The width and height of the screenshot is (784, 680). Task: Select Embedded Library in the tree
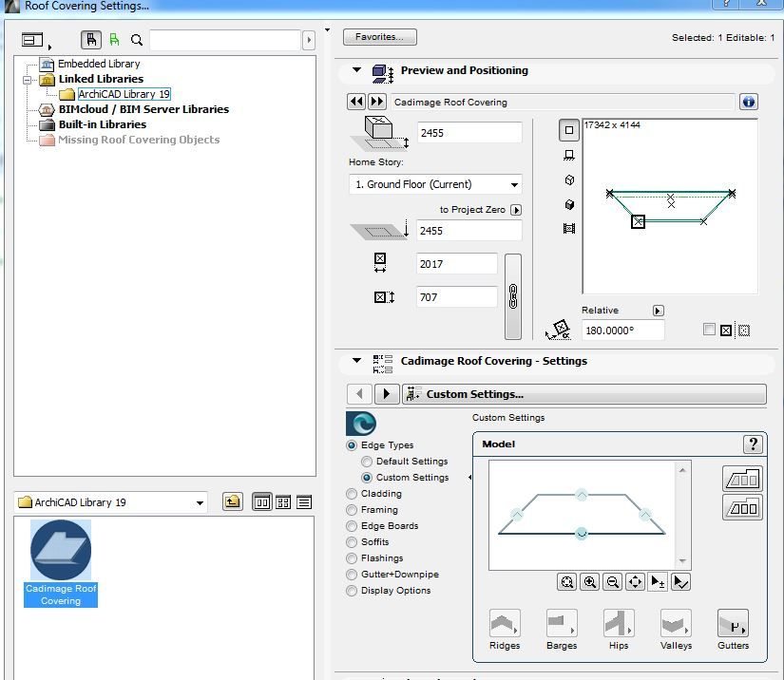tap(99, 64)
